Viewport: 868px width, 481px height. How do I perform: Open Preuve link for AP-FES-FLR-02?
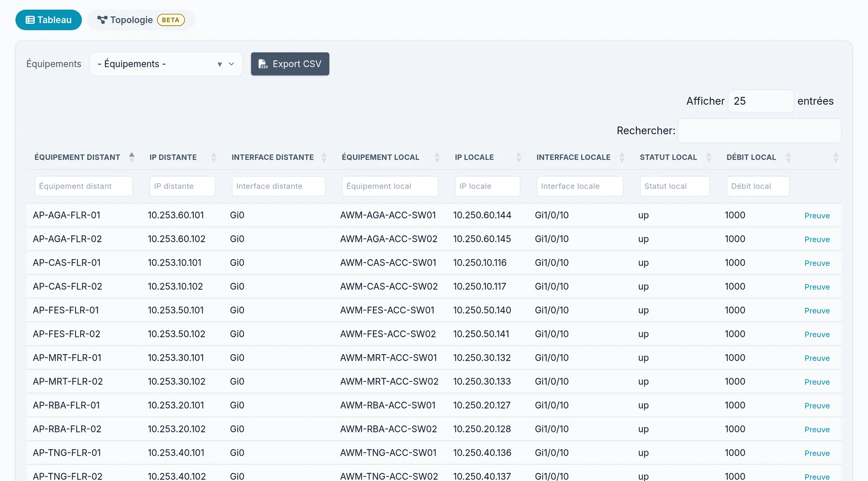click(x=817, y=335)
